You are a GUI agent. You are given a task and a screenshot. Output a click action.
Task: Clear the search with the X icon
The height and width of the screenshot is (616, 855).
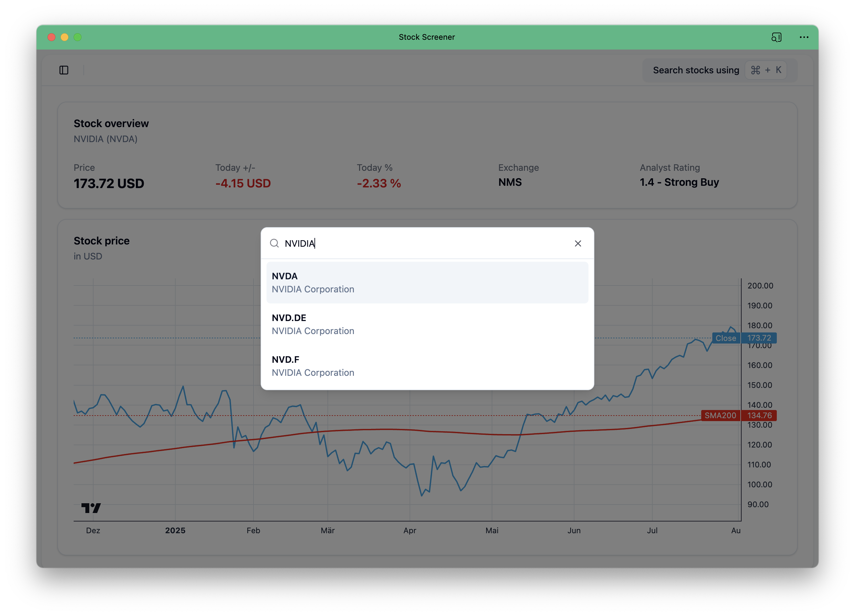pos(577,243)
